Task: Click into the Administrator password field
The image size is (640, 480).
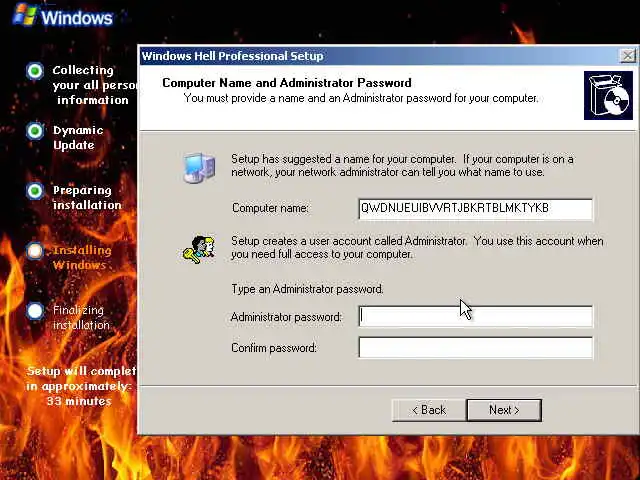Action: pyautogui.click(x=476, y=316)
